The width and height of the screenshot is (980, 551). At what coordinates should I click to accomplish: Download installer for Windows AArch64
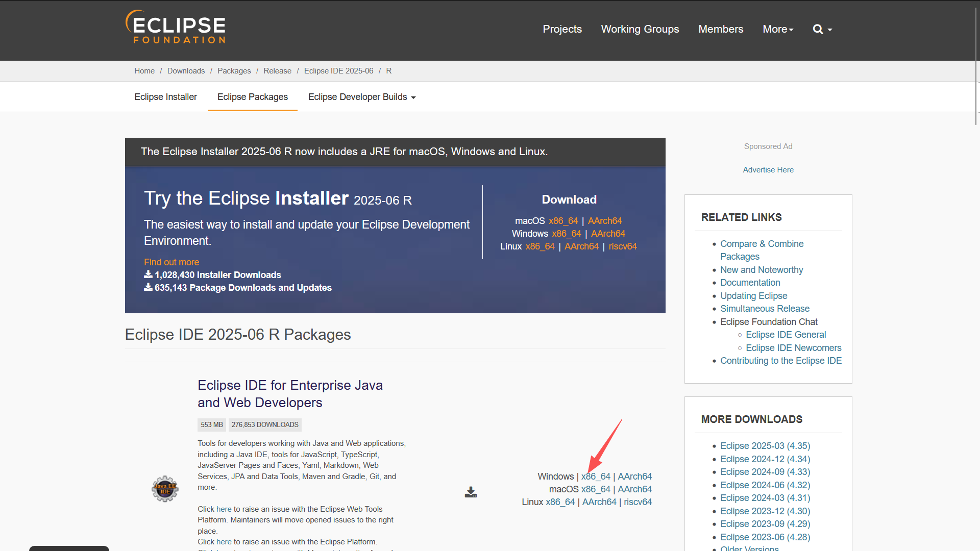coord(608,234)
